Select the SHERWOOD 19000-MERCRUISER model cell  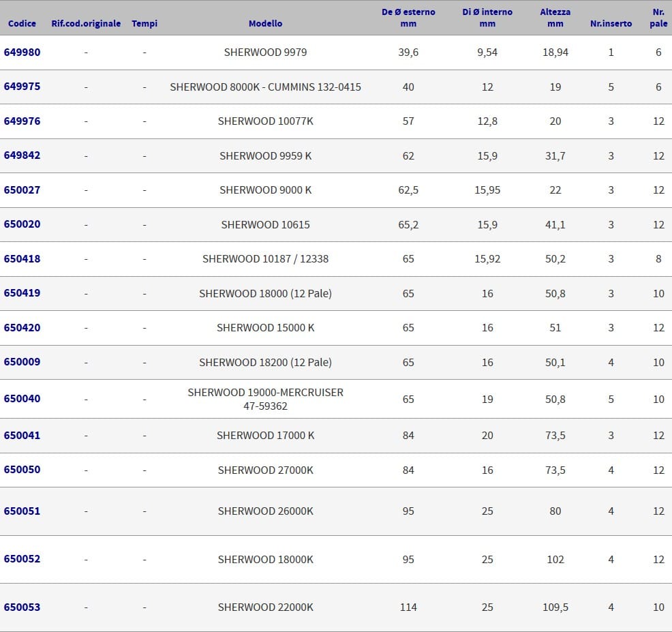[x=265, y=399]
